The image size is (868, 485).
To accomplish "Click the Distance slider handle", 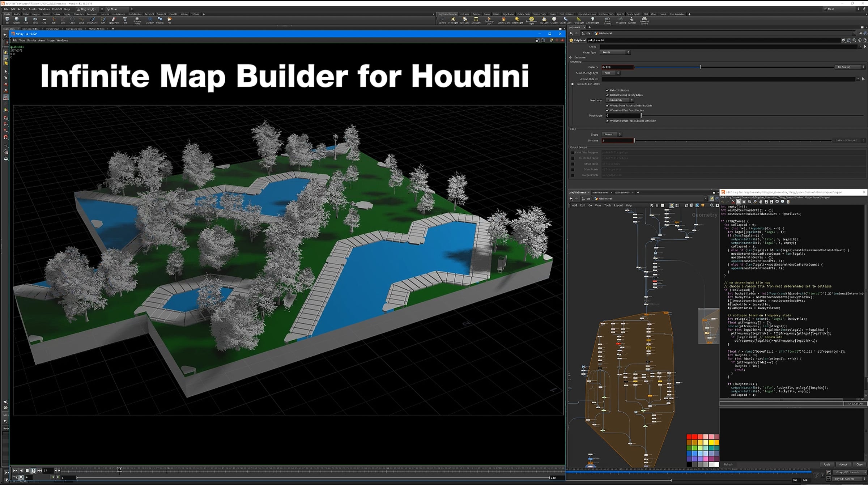I will 700,67.
